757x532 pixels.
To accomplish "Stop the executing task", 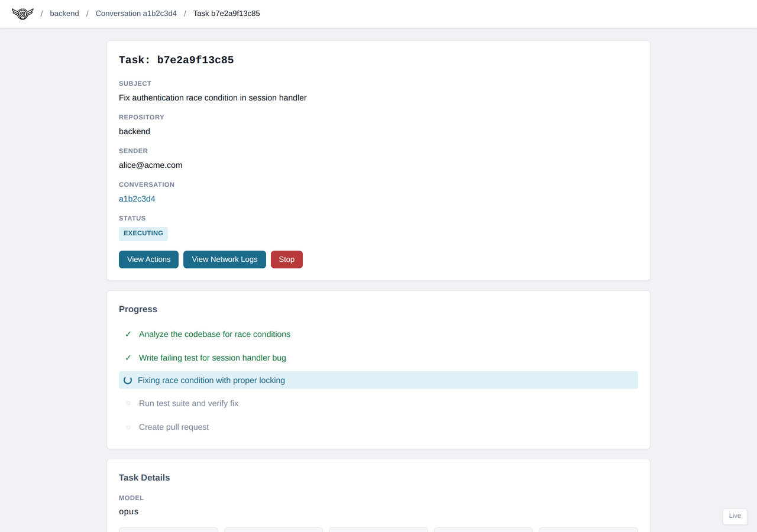I will [x=287, y=259].
